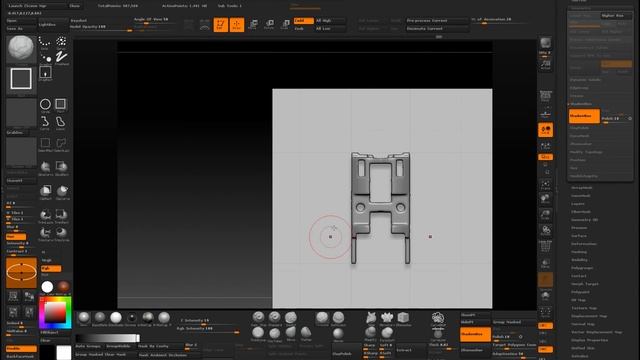Image resolution: width=640 pixels, height=360 pixels.
Task: Expand the Display Properties subpalette
Action: 589,340
